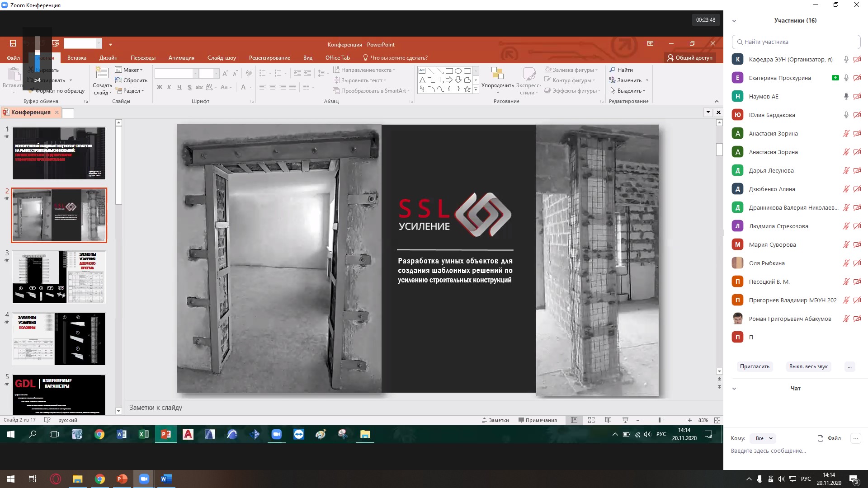This screenshot has height=488, width=868.
Task: Switch to reading view in status bar
Action: coord(609,420)
